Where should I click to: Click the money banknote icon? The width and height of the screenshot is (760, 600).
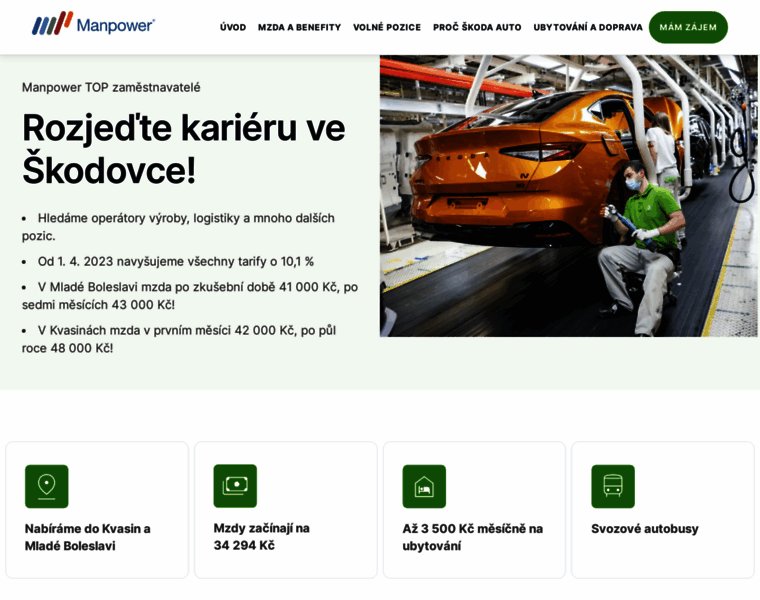(235, 486)
